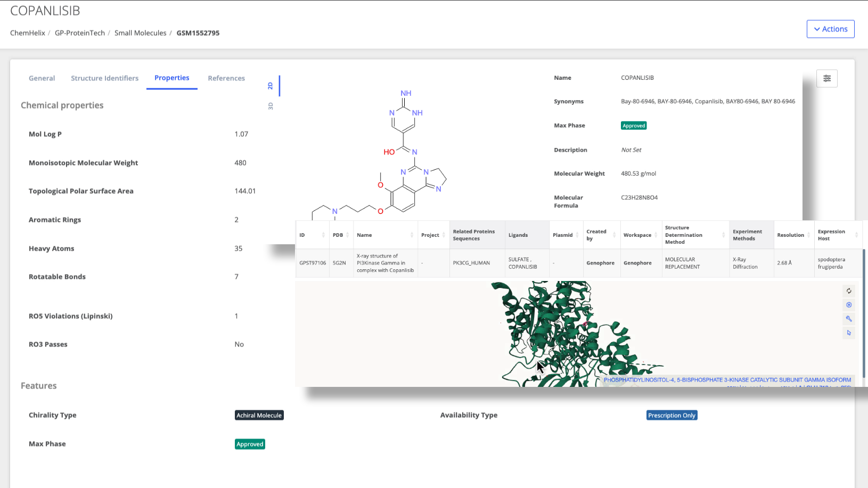Sort the Resolution column in the structures table
Viewport: 868px width, 488px height.
coord(807,235)
